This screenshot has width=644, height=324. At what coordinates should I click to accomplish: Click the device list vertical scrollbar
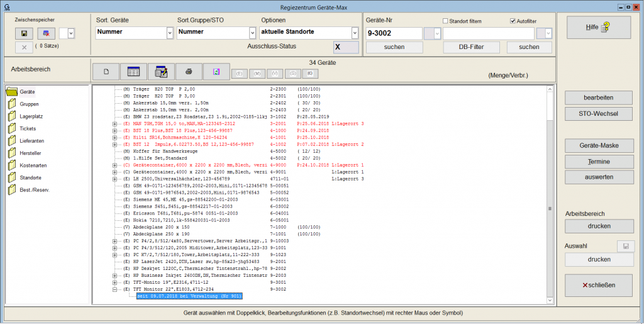coord(550,208)
